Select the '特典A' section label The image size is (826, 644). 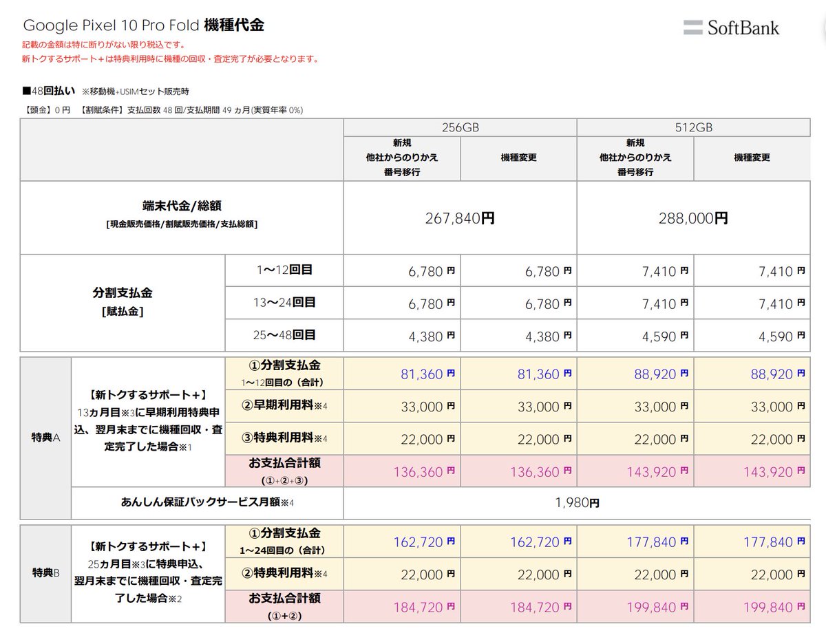click(x=47, y=438)
